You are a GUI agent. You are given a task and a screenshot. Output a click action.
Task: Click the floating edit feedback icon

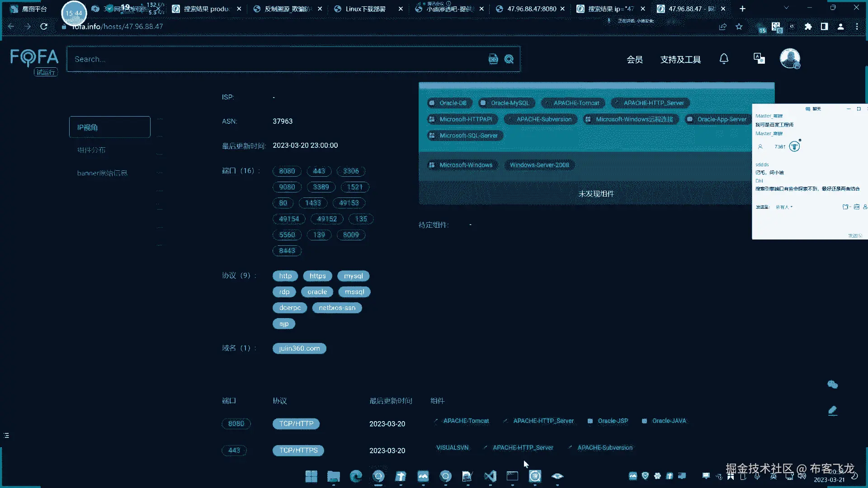(832, 410)
